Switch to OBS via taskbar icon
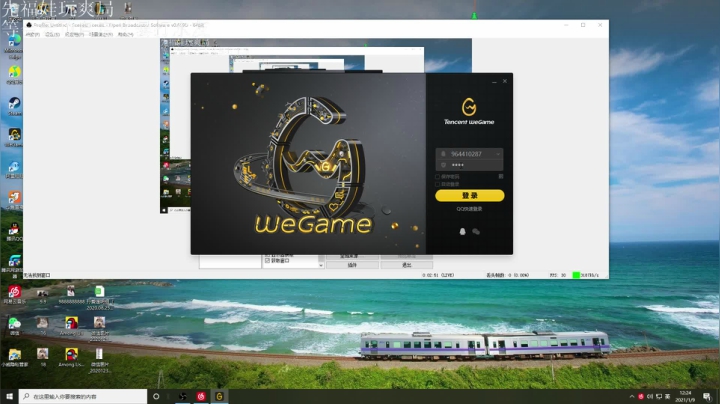This screenshot has height=404, width=720. pyautogui.click(x=183, y=396)
